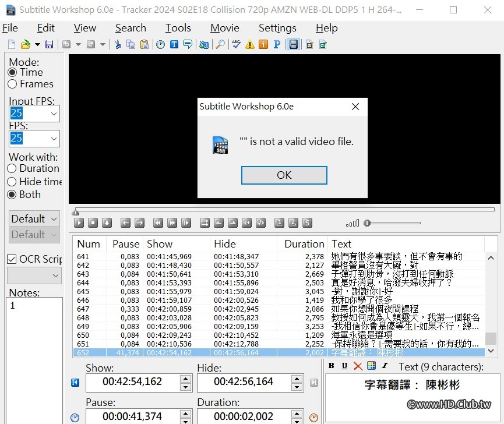Image resolution: width=504 pixels, height=424 pixels.
Task: Open the Undo history dropdown arrow
Action: tap(78, 44)
